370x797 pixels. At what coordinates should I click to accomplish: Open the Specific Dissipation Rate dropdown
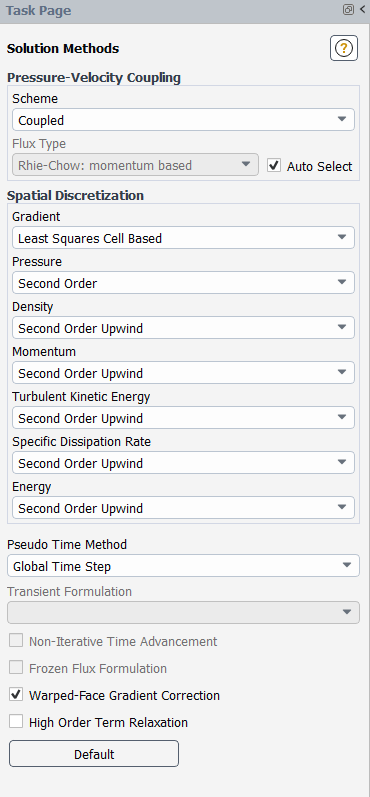click(x=183, y=463)
